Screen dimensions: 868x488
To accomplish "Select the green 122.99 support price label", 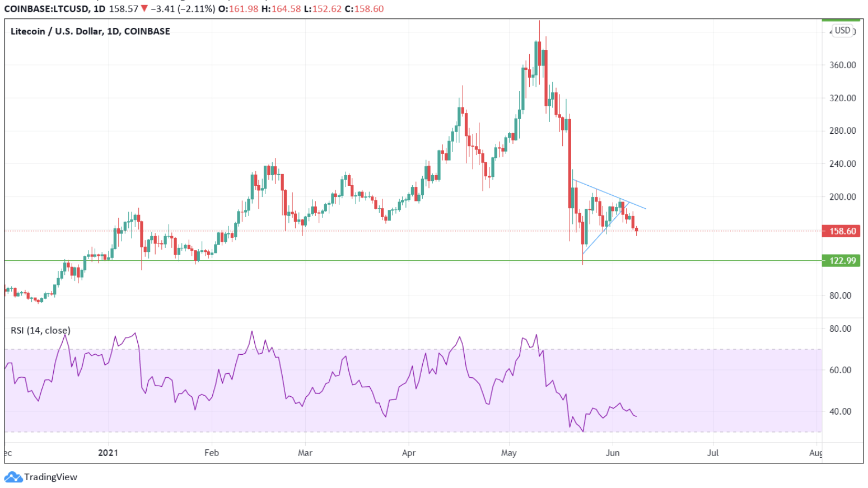I will click(841, 261).
